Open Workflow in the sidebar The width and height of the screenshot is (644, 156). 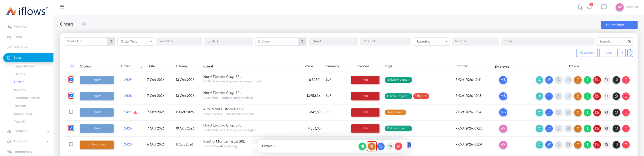click(x=20, y=27)
